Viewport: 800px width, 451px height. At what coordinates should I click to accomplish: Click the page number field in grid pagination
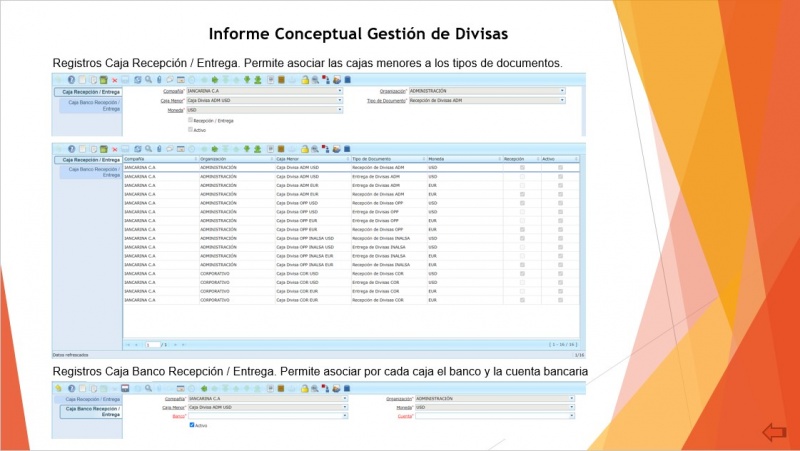[154, 344]
